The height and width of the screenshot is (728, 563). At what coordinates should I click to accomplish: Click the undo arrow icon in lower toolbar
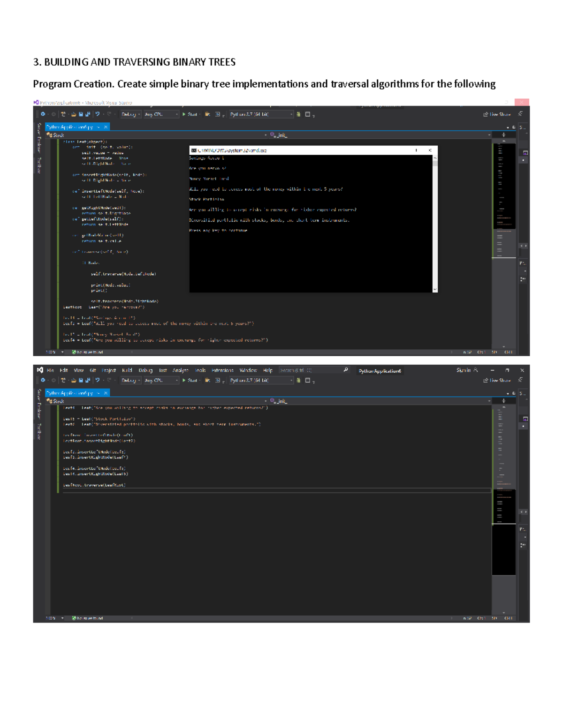pyautogui.click(x=98, y=380)
